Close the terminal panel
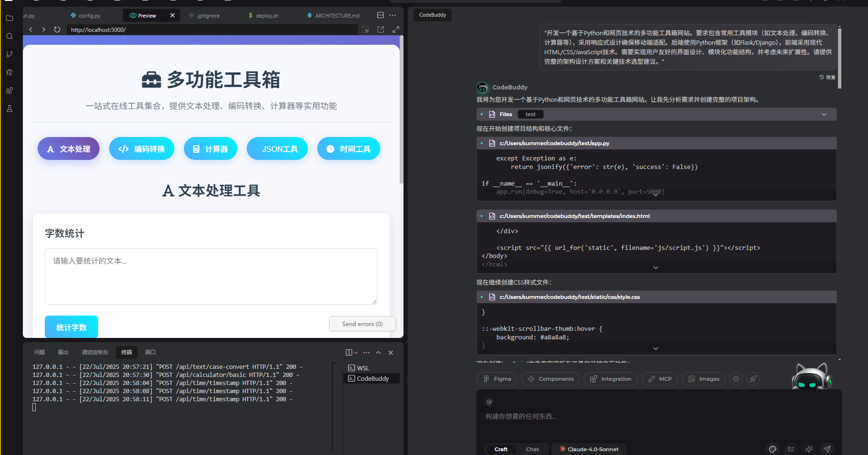Screen dimensions: 868x455 click(x=391, y=353)
